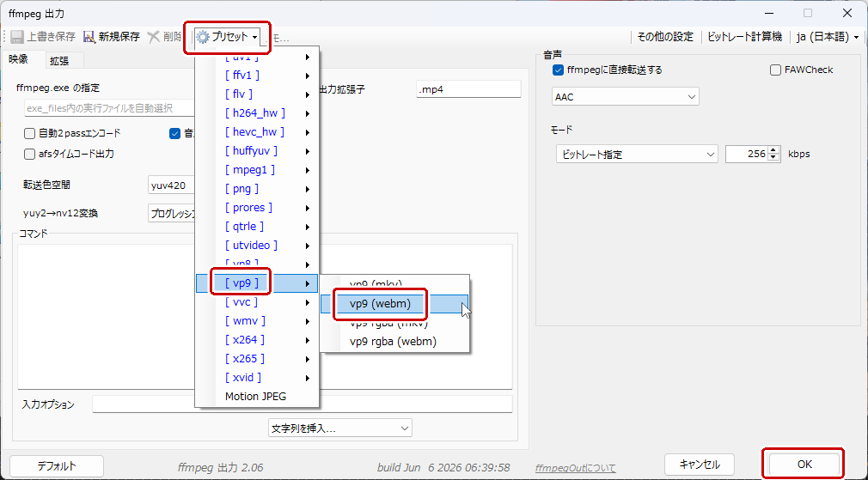Decrease kbps value with down spinner
This screenshot has height=480, width=868.
click(x=773, y=158)
